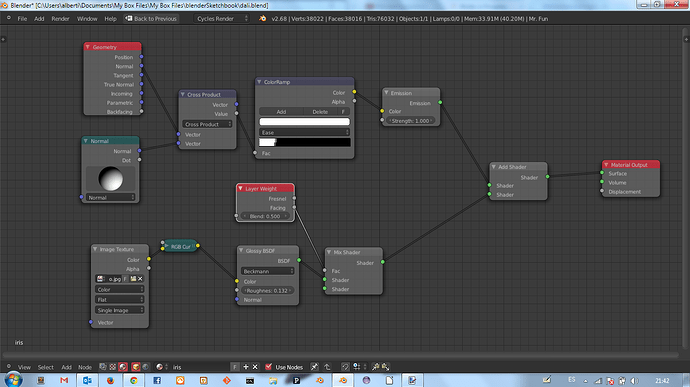Open the node editor Select menu
Image resolution: width=690 pixels, height=387 pixels.
45,367
